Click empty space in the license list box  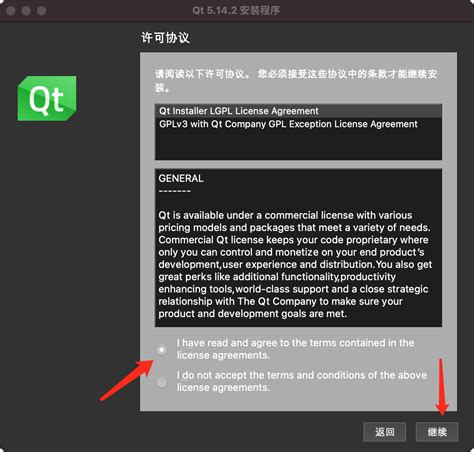click(298, 145)
